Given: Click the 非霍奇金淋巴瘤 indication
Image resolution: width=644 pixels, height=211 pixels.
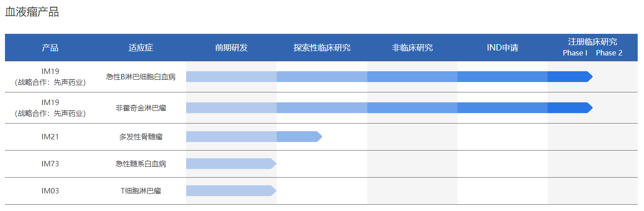Looking at the screenshot, I should pos(141,108).
